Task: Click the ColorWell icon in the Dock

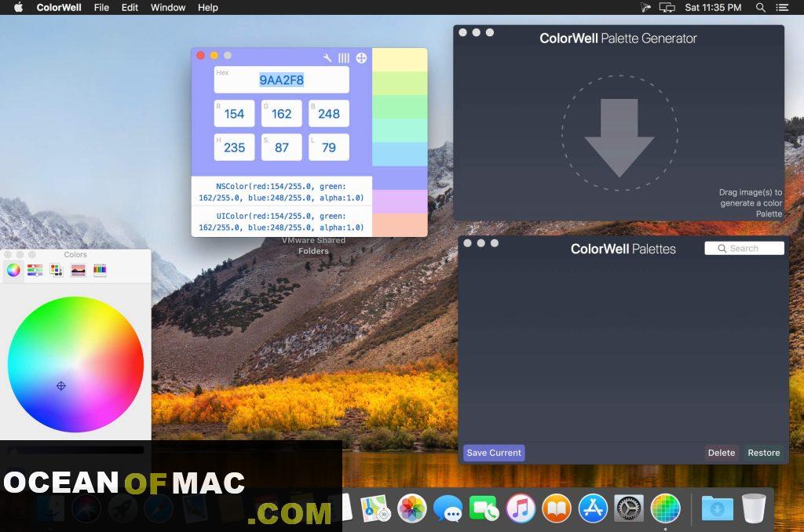Action: pos(665,509)
